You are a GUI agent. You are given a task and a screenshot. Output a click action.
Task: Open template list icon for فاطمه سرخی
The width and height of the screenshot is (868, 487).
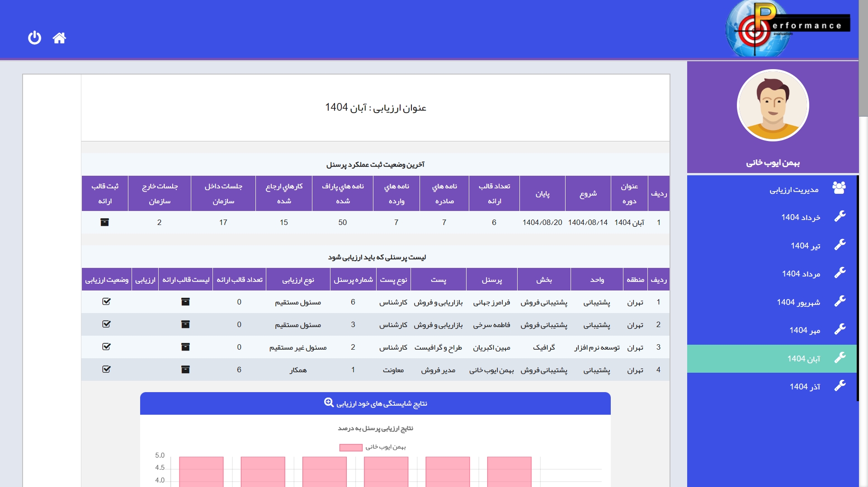pos(185,324)
